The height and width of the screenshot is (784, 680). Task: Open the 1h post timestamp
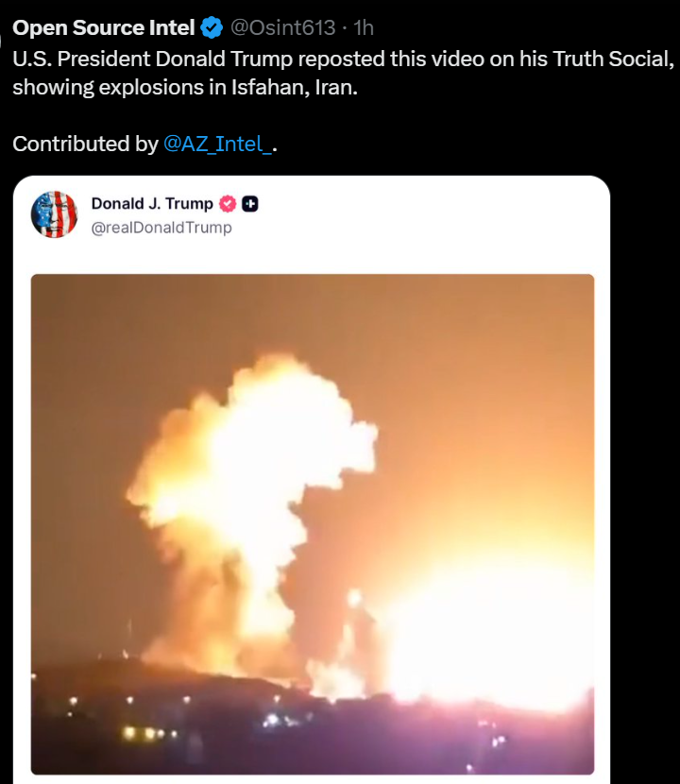point(364,27)
